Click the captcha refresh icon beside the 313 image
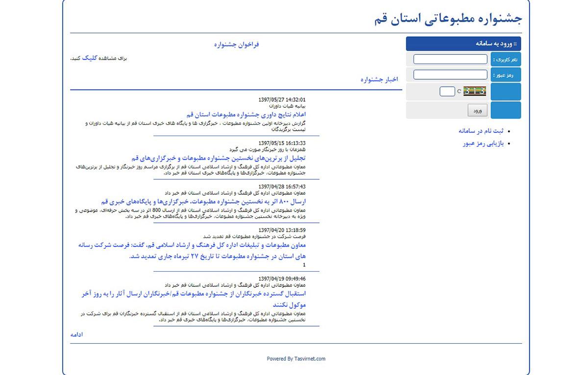This screenshot has height=375, width=588. (x=459, y=91)
